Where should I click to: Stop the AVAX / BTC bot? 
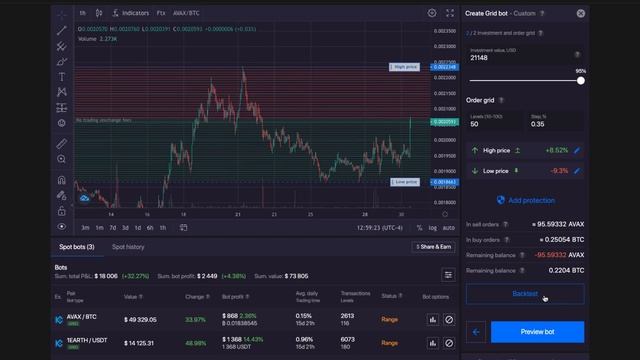449,320
